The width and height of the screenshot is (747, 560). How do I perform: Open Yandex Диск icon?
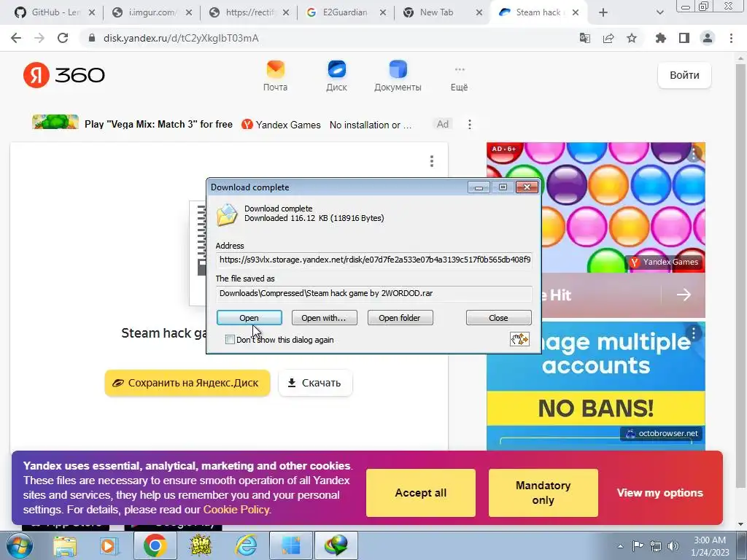[336, 76]
